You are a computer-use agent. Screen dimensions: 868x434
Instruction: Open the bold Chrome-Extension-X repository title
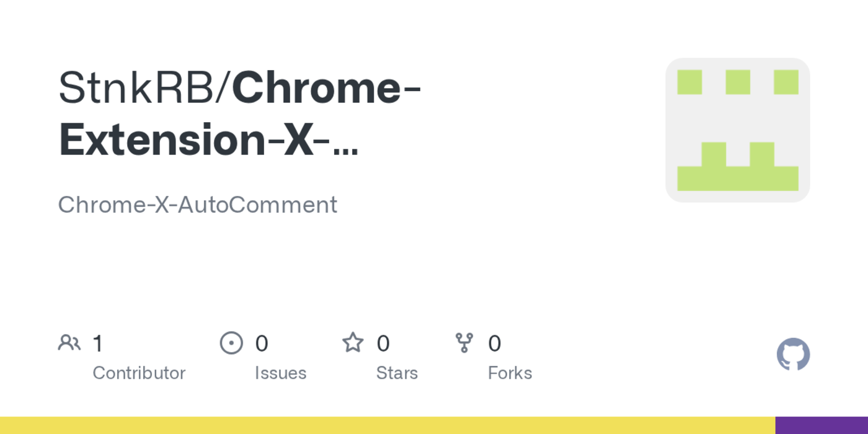tap(239, 115)
